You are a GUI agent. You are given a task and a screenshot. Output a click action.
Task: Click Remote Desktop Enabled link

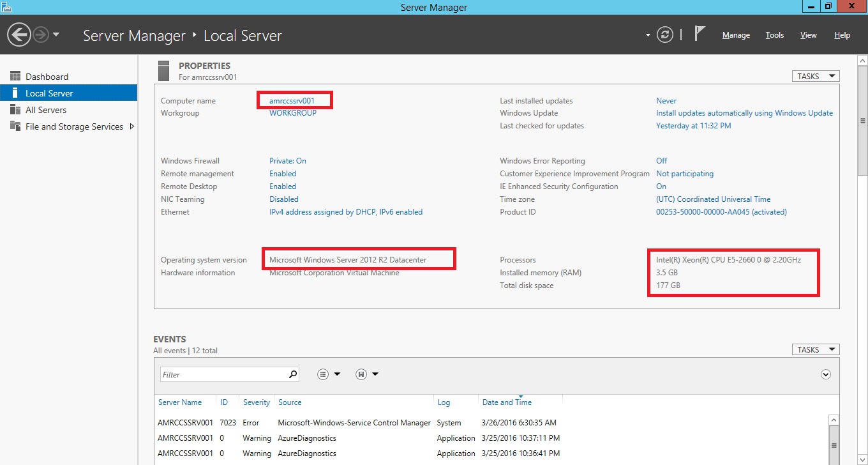click(283, 187)
